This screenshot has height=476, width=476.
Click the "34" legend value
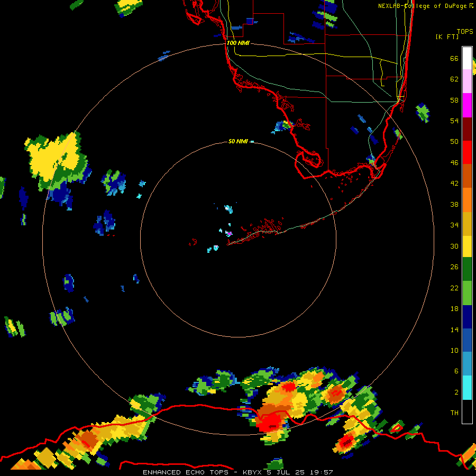coord(454,225)
